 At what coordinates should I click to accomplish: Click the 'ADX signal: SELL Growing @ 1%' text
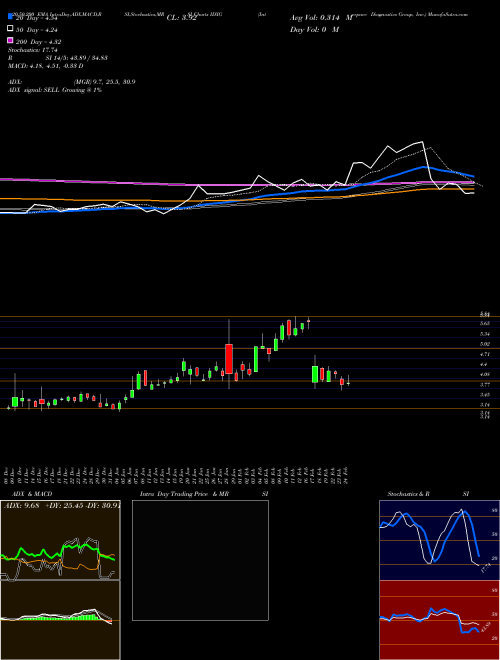55,90
